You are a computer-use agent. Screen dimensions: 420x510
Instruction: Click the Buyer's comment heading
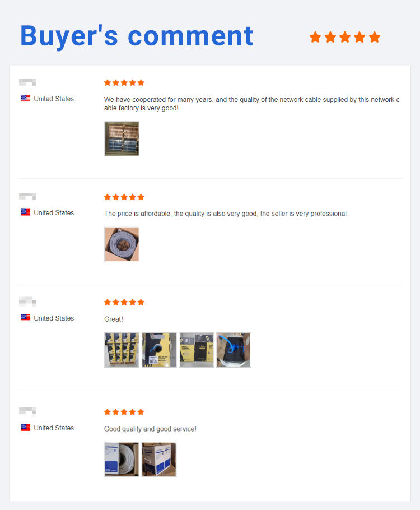tap(137, 36)
